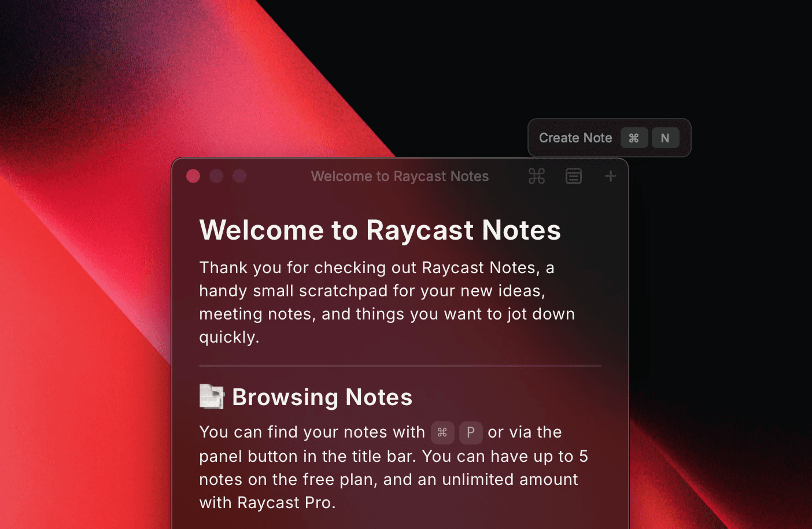This screenshot has width=812, height=529.
Task: Click the green zoom traffic light
Action: click(239, 176)
